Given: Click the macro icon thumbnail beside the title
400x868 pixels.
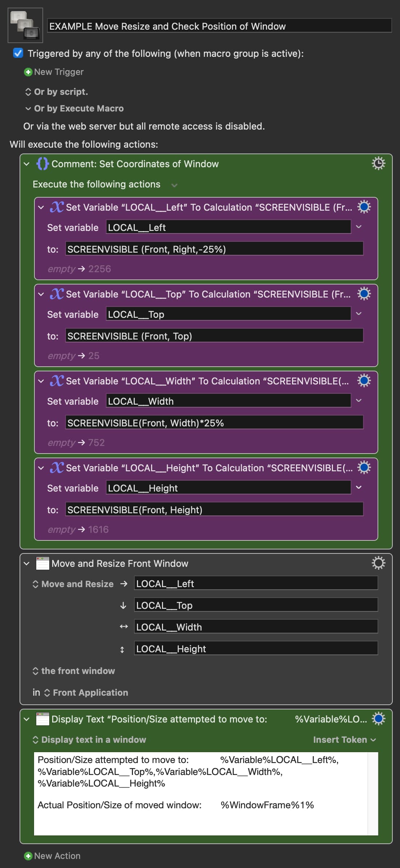Looking at the screenshot, I should click(x=25, y=25).
